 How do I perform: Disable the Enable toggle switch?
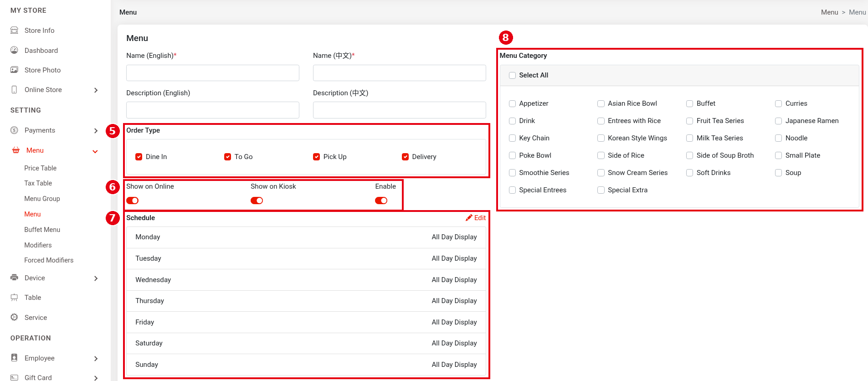click(x=381, y=201)
